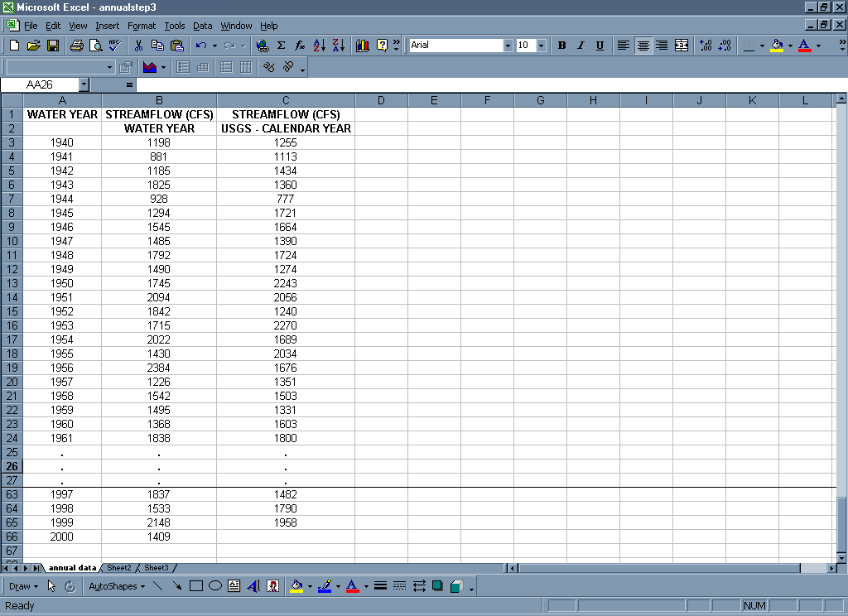Apply the yellow fill color swatch in Formatting toolbar
This screenshot has height=616, width=848.
tap(776, 46)
